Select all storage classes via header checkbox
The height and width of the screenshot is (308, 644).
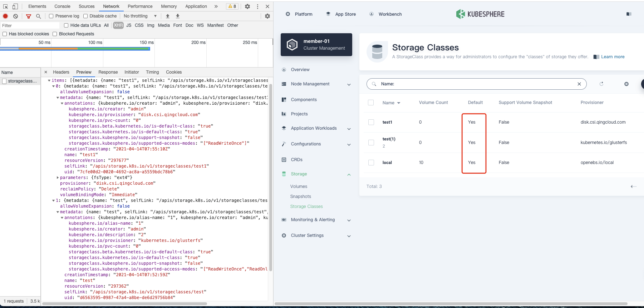[x=371, y=103]
